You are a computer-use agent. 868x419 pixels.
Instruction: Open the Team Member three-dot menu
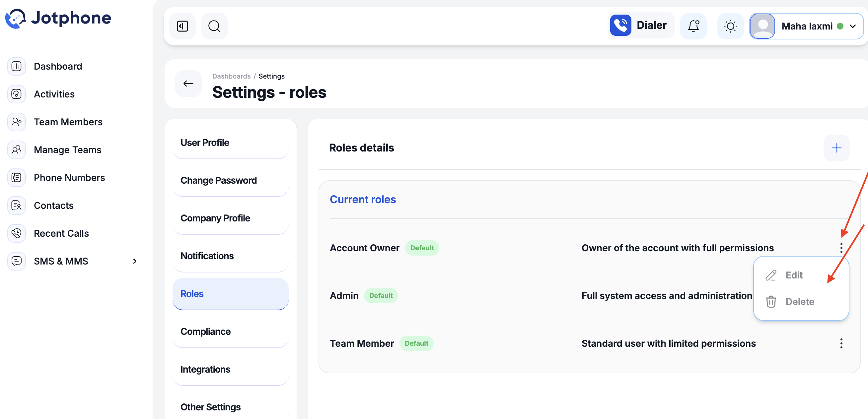[841, 344]
